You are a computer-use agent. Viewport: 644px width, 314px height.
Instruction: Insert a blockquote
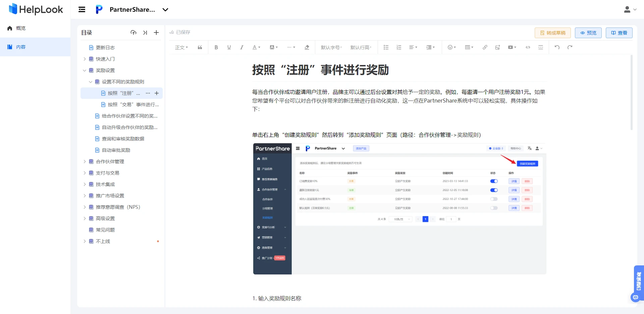(200, 47)
